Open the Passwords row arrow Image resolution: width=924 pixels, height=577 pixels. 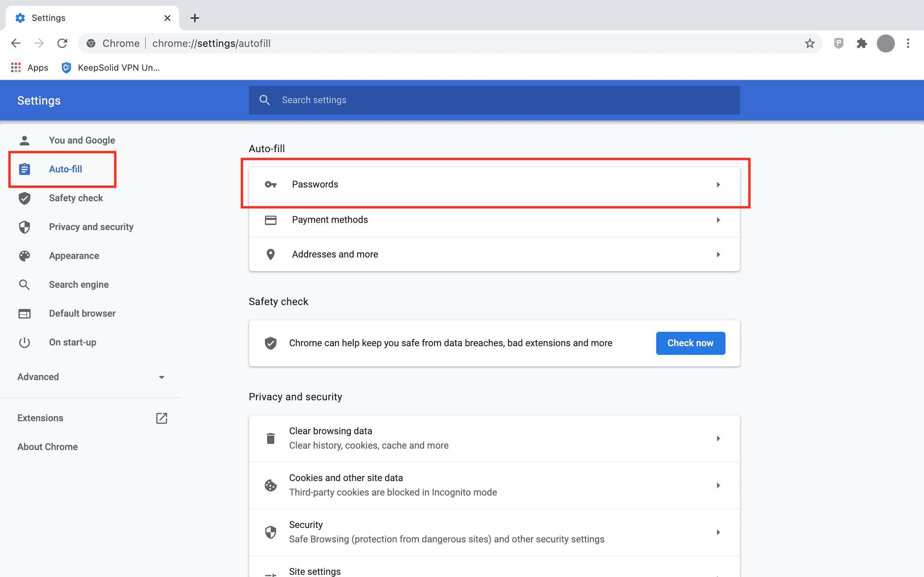[x=718, y=185]
